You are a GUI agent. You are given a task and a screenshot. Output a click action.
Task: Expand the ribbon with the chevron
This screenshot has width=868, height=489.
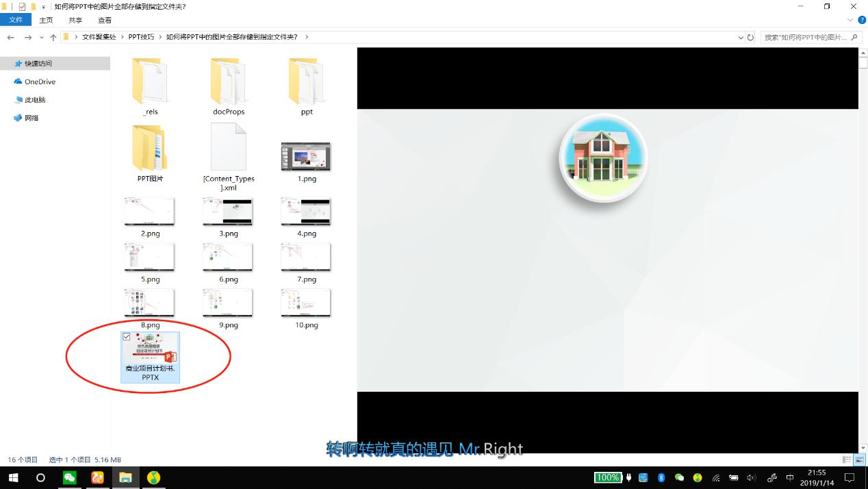tap(852, 20)
